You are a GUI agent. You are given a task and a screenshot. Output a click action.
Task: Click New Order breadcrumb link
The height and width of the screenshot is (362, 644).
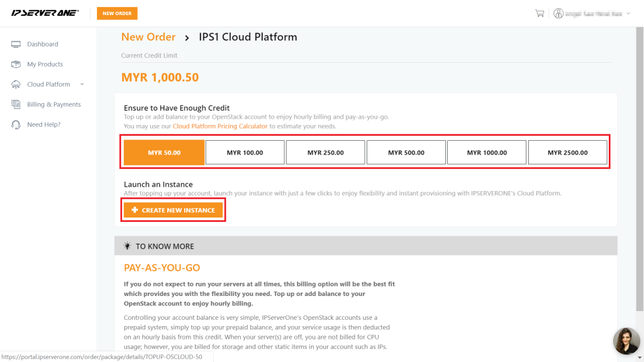[x=148, y=37]
